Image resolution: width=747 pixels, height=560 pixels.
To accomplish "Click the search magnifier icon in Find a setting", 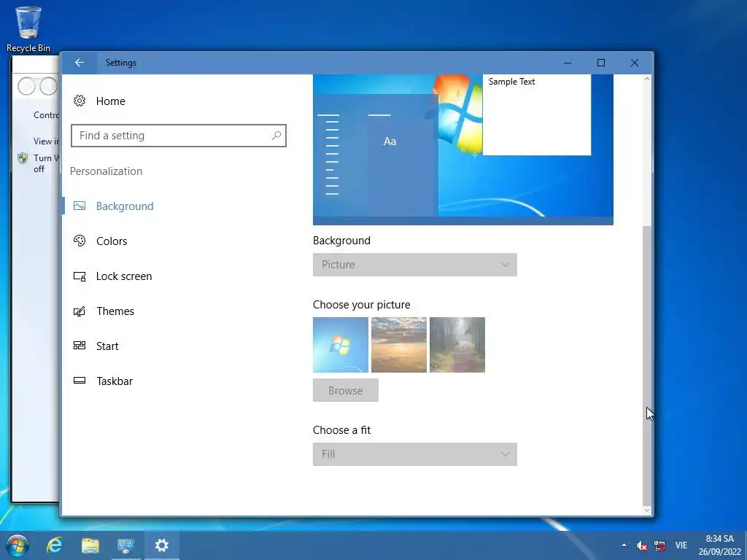I will coord(276,136).
